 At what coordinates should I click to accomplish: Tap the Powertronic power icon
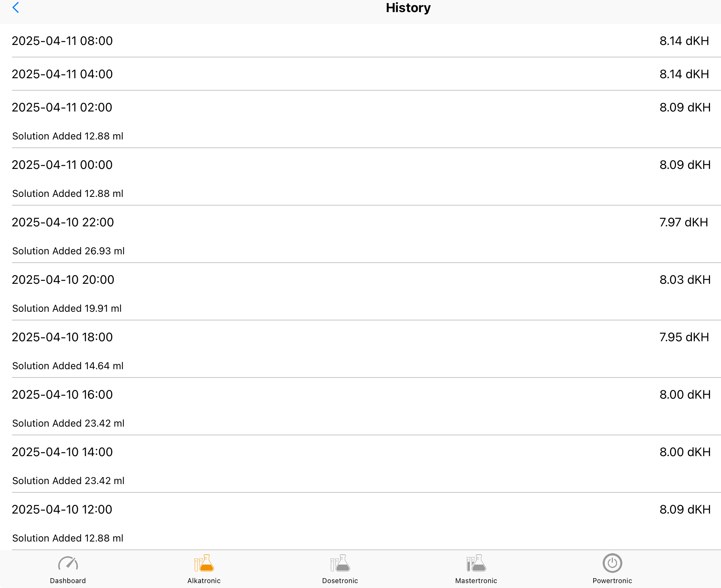click(x=612, y=563)
